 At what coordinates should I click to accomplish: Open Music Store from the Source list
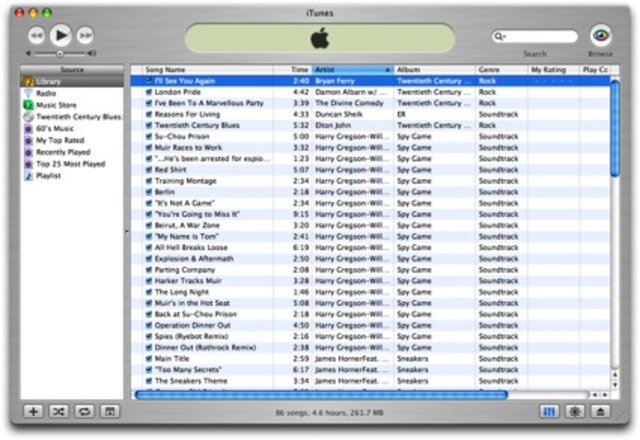(x=72, y=105)
